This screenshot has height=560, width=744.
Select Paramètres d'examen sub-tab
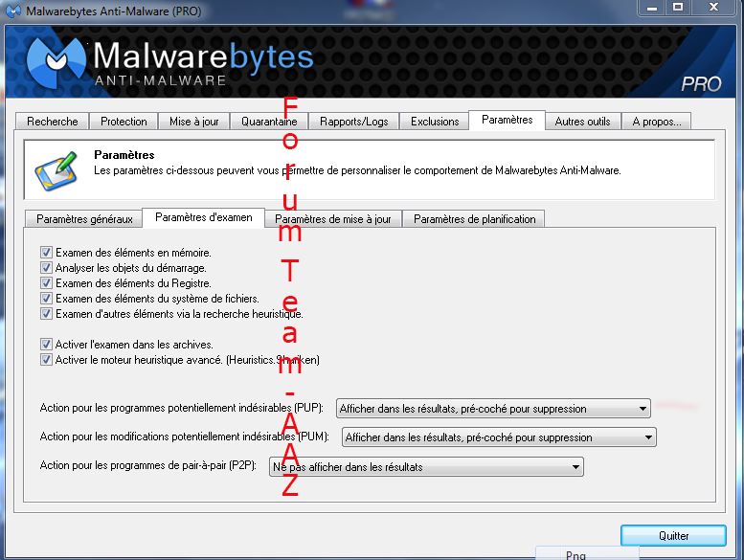click(204, 217)
